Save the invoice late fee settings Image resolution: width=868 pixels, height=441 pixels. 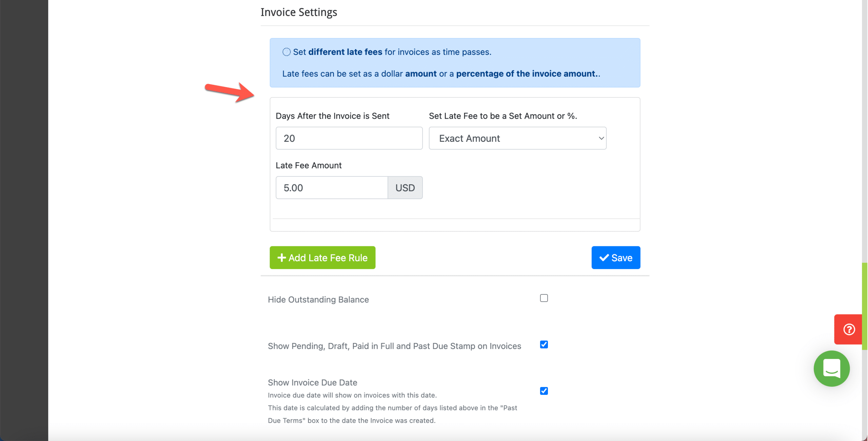pos(616,258)
